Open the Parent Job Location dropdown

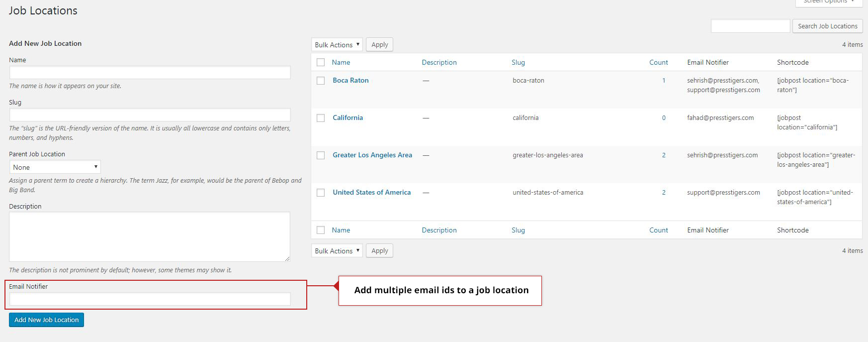tap(55, 167)
